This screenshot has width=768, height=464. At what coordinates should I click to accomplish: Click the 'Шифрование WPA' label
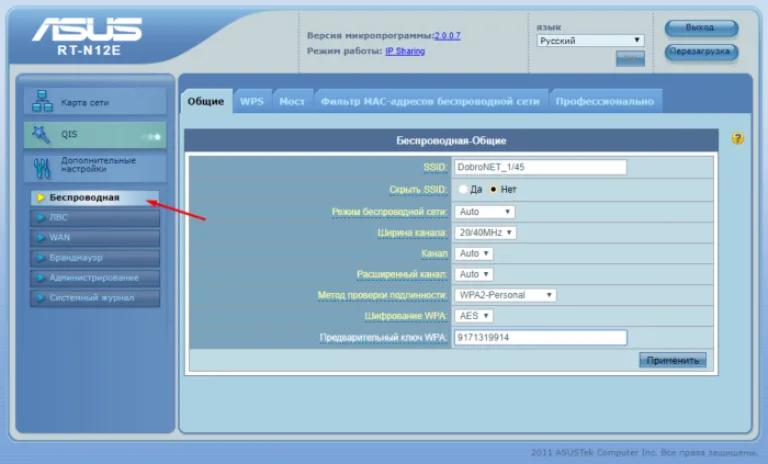pyautogui.click(x=406, y=316)
